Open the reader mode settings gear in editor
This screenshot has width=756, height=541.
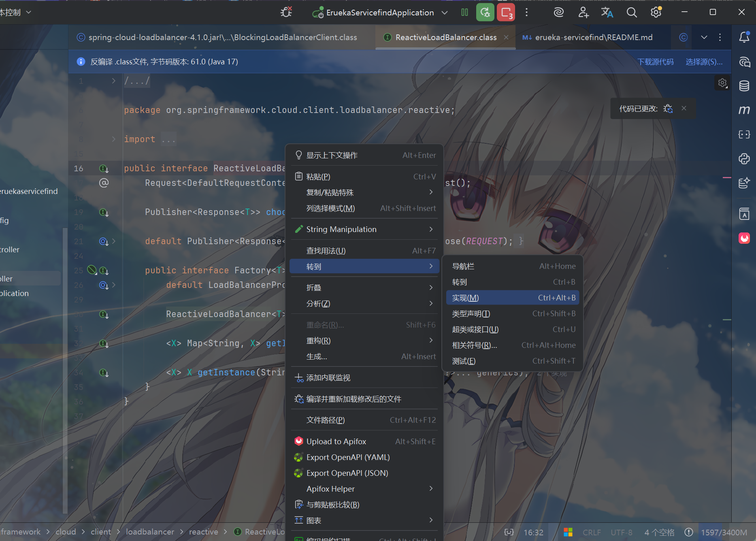pos(722,83)
